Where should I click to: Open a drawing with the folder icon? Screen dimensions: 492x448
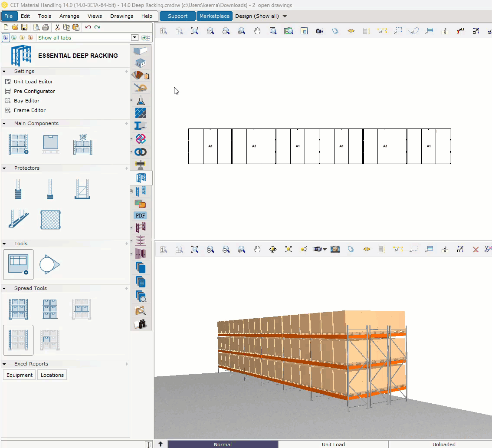point(15,27)
